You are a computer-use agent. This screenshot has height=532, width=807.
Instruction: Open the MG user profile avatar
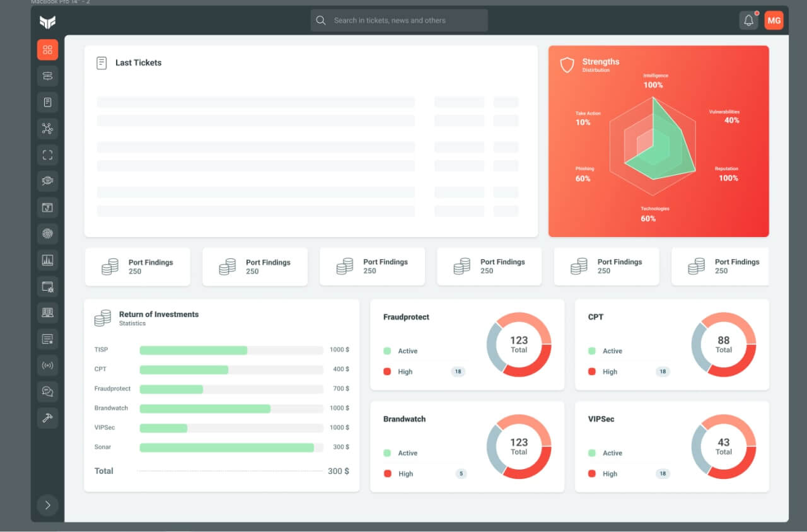[x=774, y=20]
